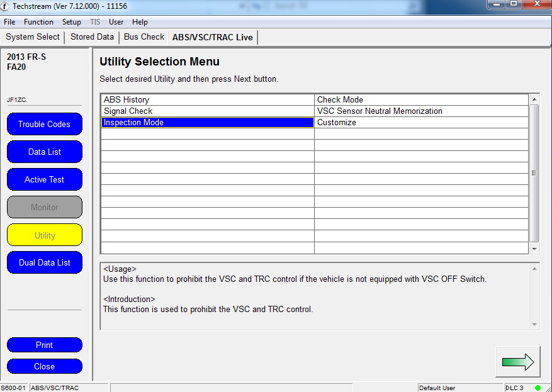This screenshot has height=392, width=552.
Task: Open the File menu
Action: click(x=9, y=22)
